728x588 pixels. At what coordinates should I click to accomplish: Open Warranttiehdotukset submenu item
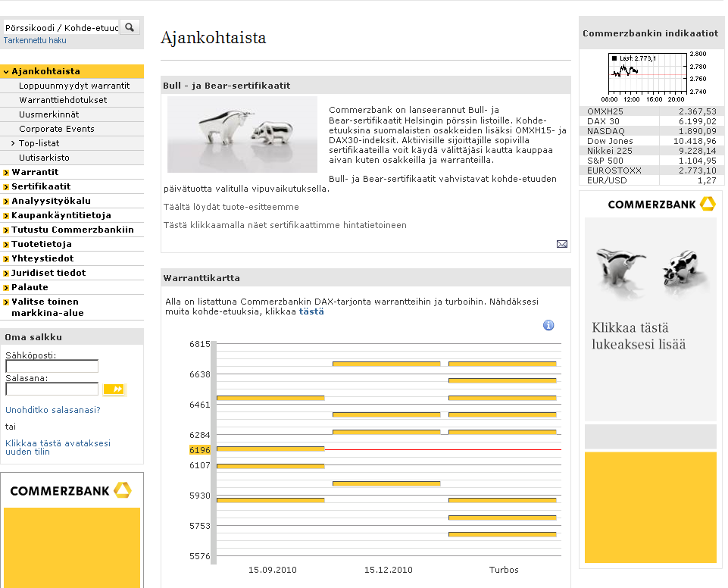tap(63, 100)
